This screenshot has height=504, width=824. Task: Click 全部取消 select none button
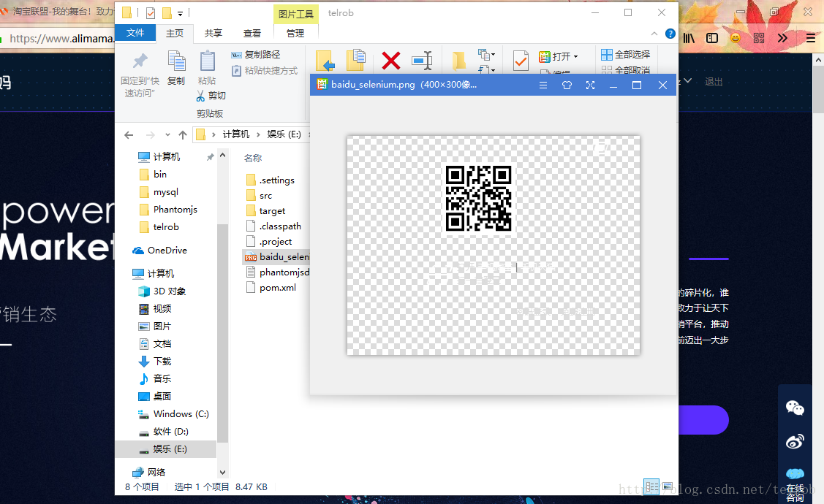point(626,69)
